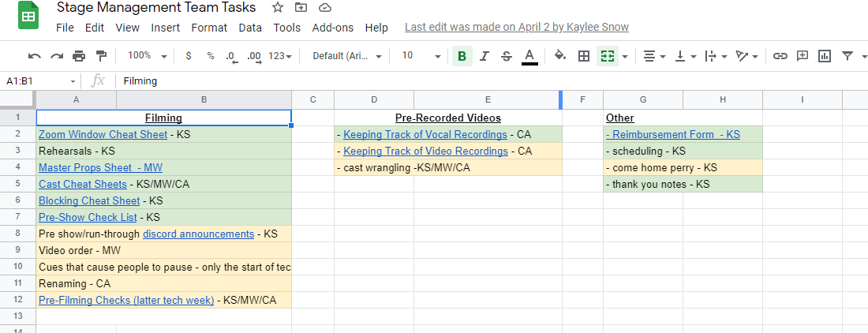This screenshot has width=868, height=333.
Task: Open the Insert menu
Action: (x=166, y=28)
